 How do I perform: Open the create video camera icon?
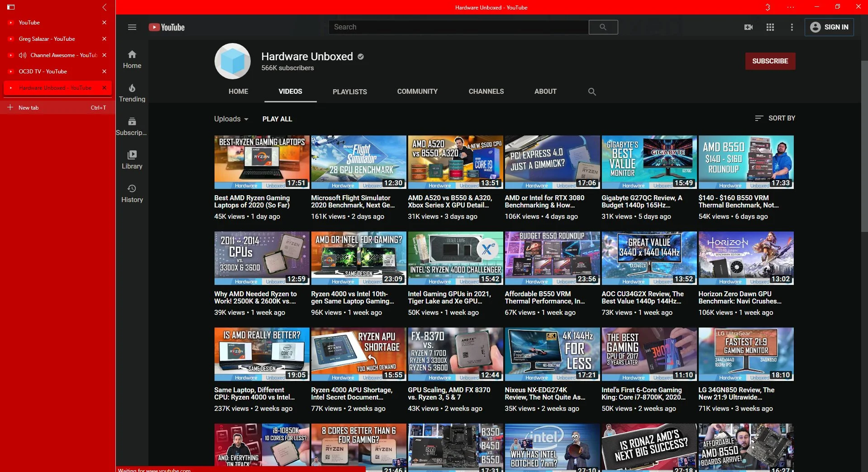coord(748,27)
